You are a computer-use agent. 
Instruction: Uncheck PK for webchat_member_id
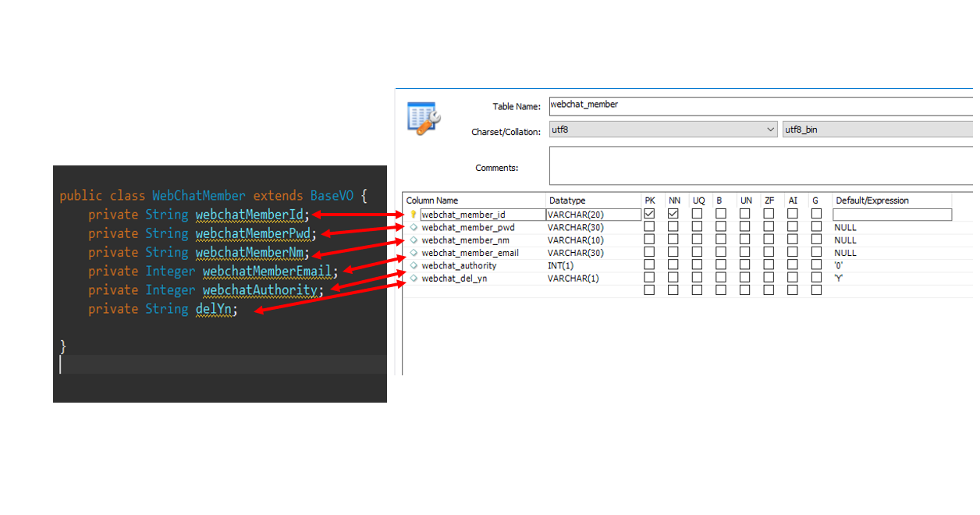tap(649, 214)
